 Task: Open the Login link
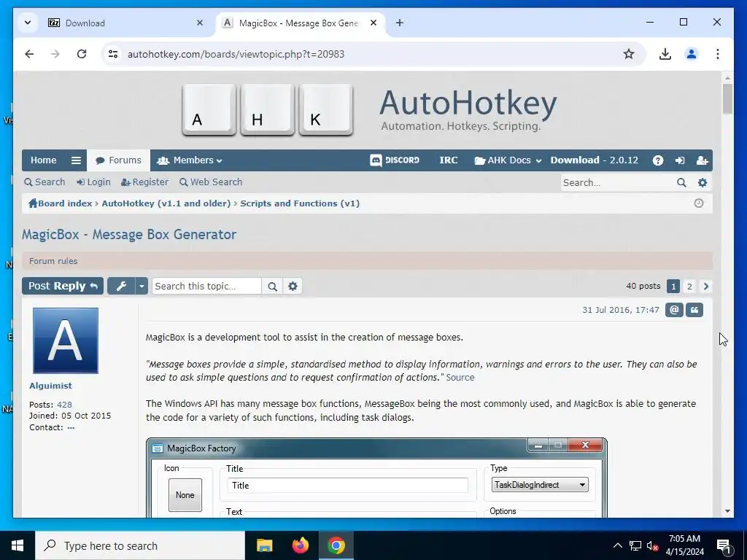93,182
